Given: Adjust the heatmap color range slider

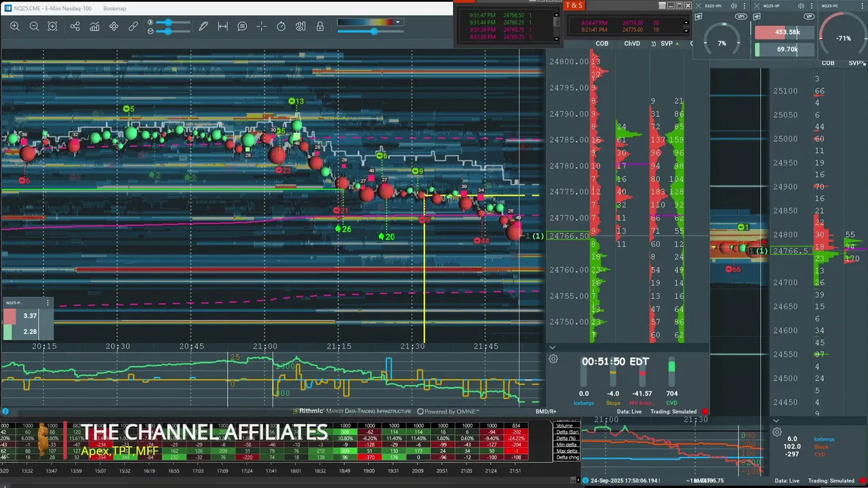Looking at the screenshot, I should click(x=370, y=31).
